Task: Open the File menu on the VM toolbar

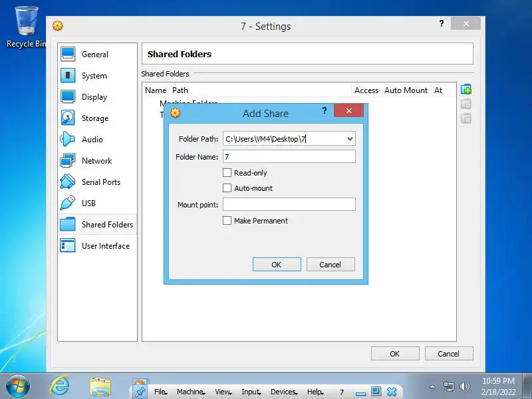Action: (161, 392)
